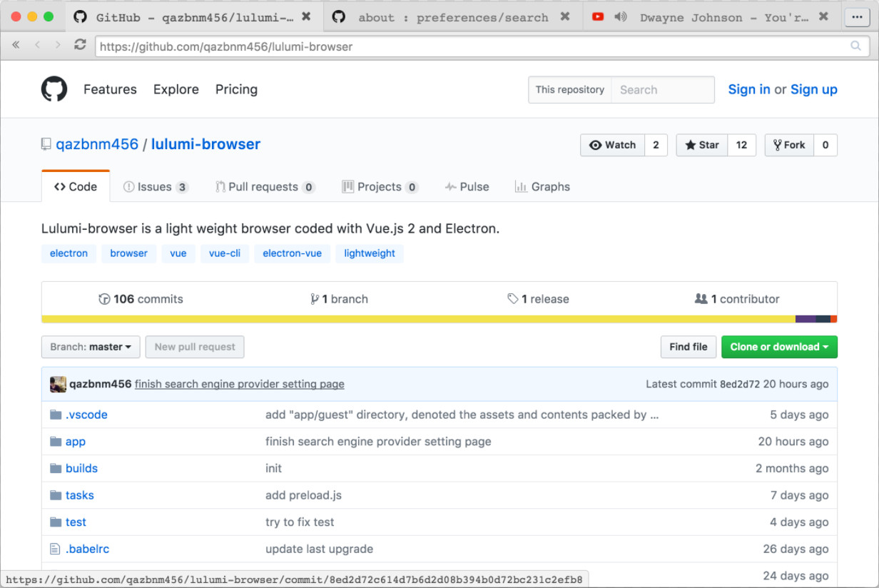Switch to the Dwayne Johnson tab
This screenshot has height=588, width=879.
point(712,17)
